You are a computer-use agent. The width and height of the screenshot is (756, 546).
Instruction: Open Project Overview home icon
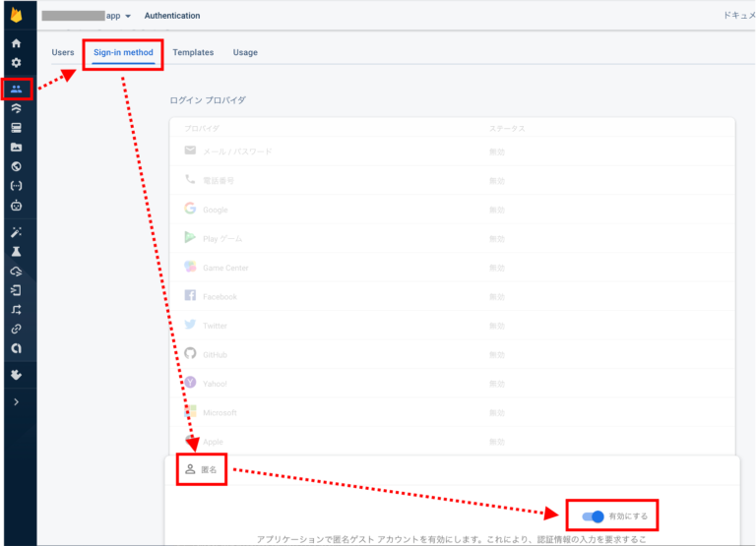click(16, 44)
